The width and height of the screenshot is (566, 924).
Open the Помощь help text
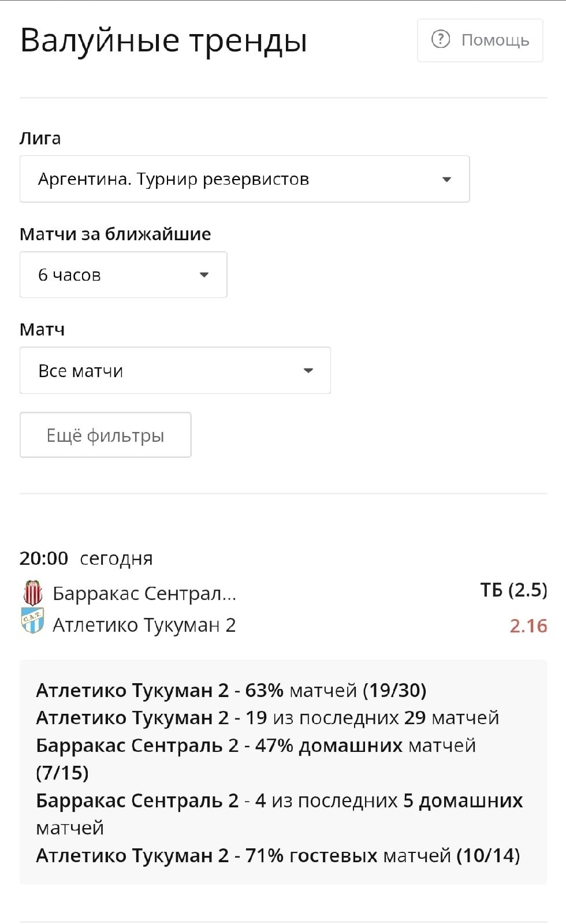[495, 40]
